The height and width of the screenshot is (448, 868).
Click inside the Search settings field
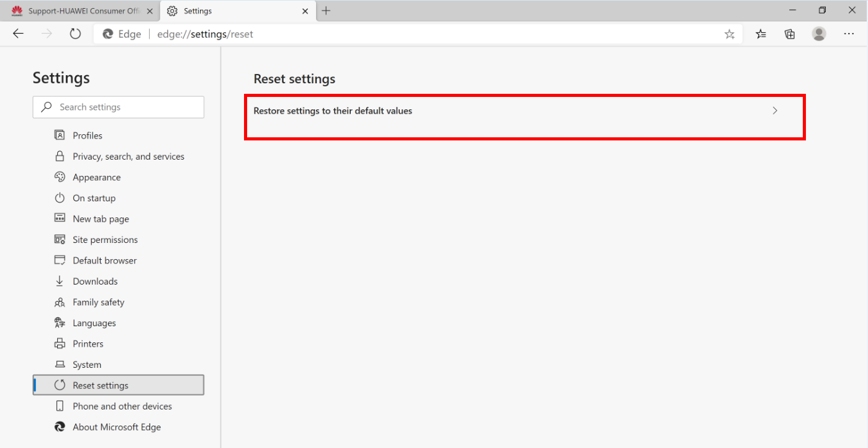tap(118, 107)
